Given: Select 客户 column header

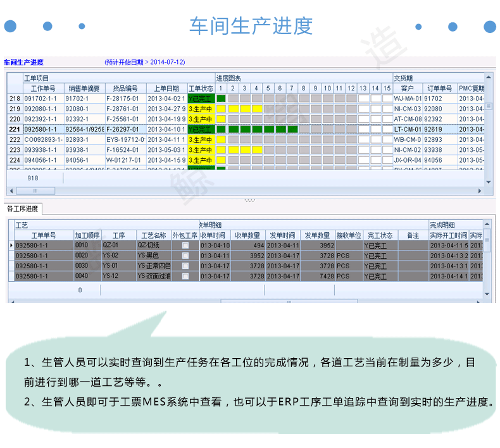Looking at the screenshot, I should click(407, 89).
